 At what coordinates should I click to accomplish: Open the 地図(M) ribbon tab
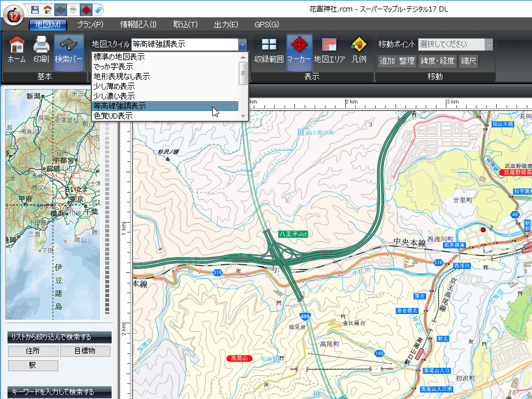point(48,24)
